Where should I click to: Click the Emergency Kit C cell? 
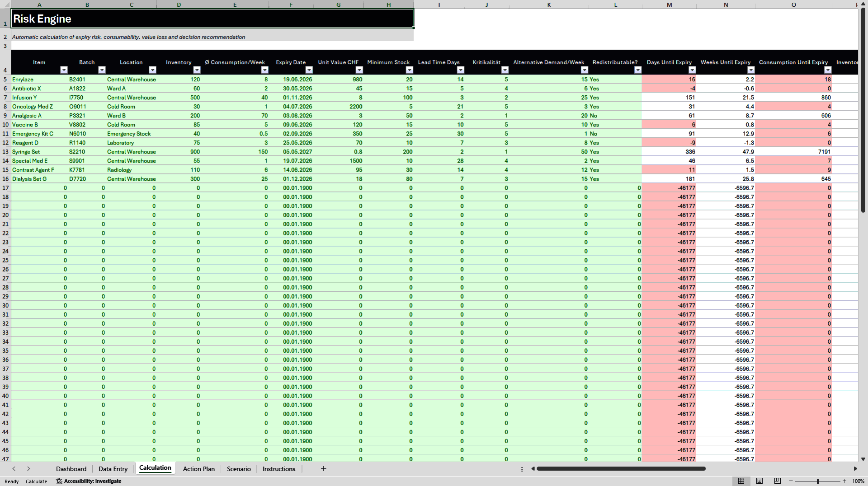(39, 134)
